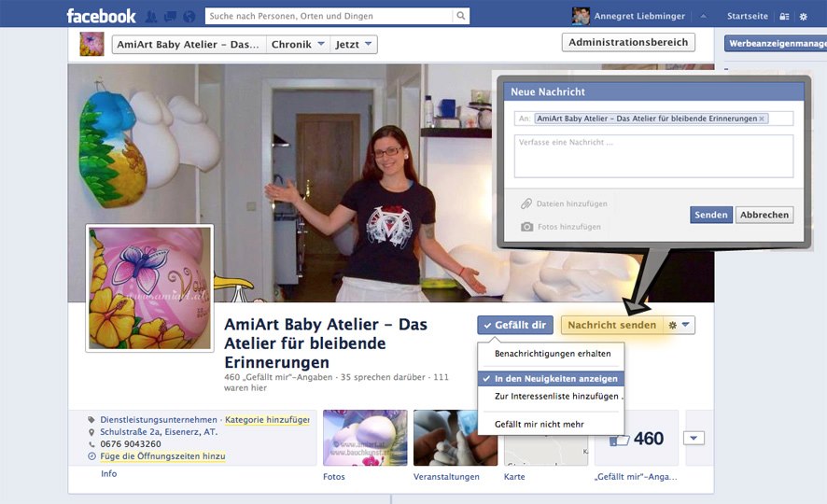Click privacy shortcuts lock icon
Image resolution: width=827 pixels, height=504 pixels.
784,17
